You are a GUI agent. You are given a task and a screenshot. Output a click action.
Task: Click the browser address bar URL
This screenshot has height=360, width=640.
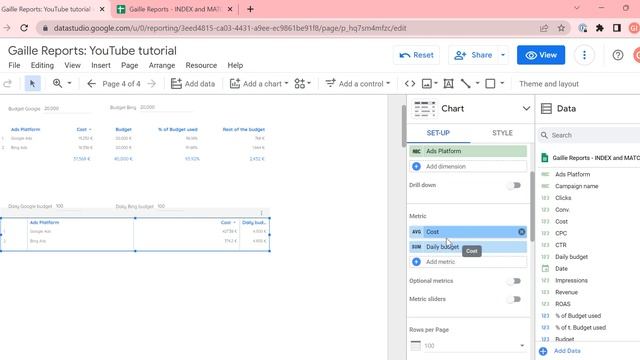(230, 28)
